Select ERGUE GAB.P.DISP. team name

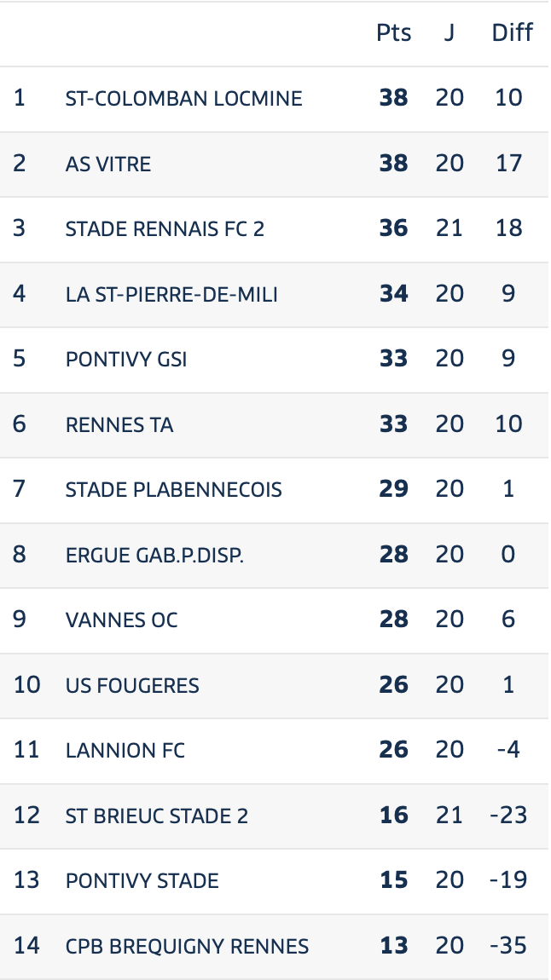click(x=154, y=555)
